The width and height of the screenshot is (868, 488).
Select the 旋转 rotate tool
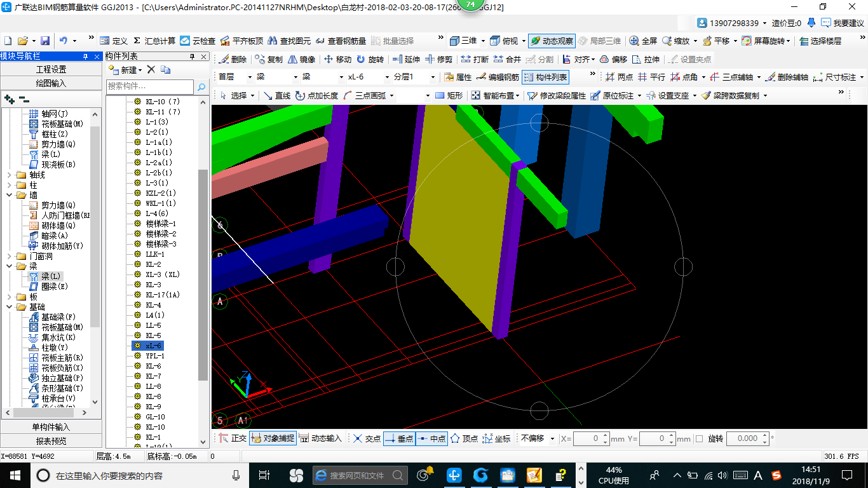(x=370, y=59)
